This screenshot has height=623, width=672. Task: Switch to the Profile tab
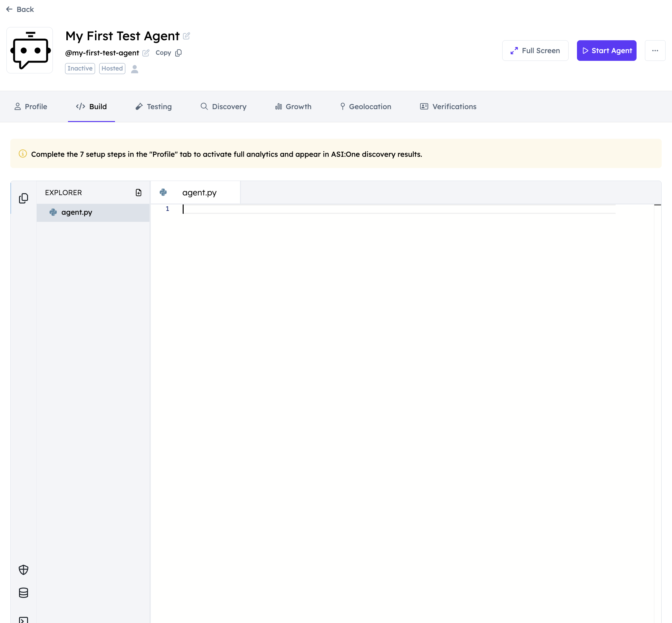coord(31,107)
